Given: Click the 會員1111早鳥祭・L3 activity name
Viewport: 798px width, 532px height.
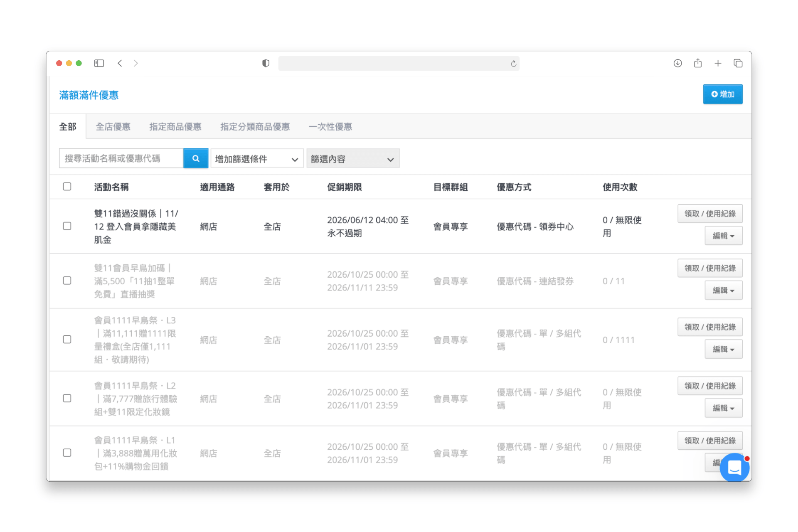Looking at the screenshot, I should [135, 340].
